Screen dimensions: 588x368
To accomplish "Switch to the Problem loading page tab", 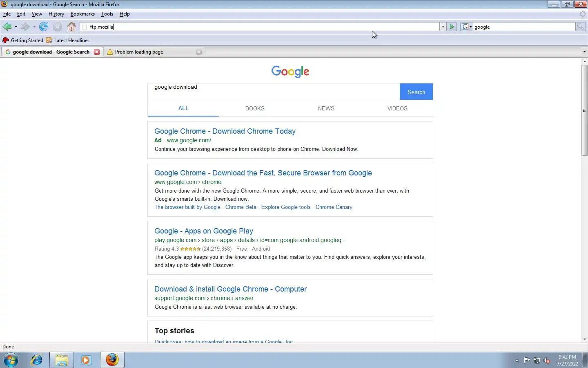I will pos(154,52).
